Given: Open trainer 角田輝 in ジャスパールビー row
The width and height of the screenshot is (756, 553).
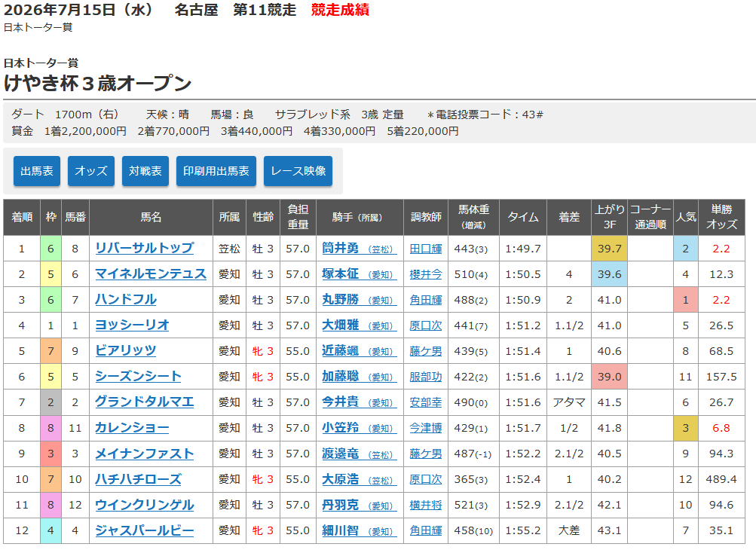Looking at the screenshot, I should 426,530.
